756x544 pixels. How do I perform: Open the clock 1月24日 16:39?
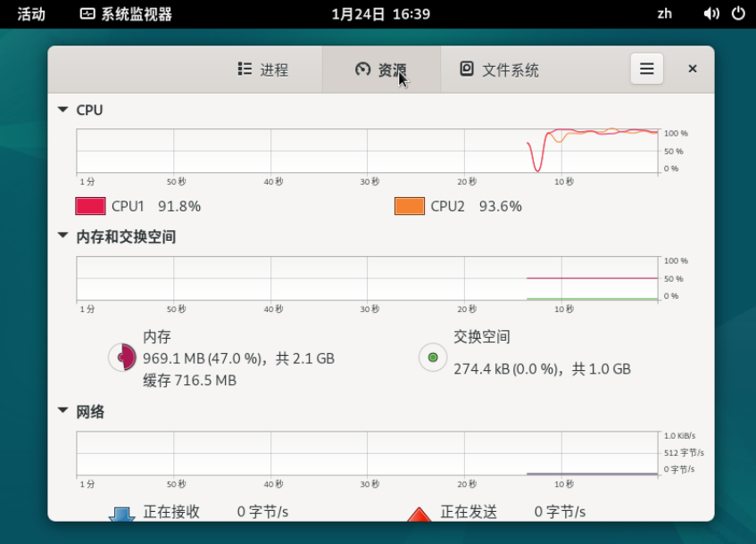tap(380, 14)
